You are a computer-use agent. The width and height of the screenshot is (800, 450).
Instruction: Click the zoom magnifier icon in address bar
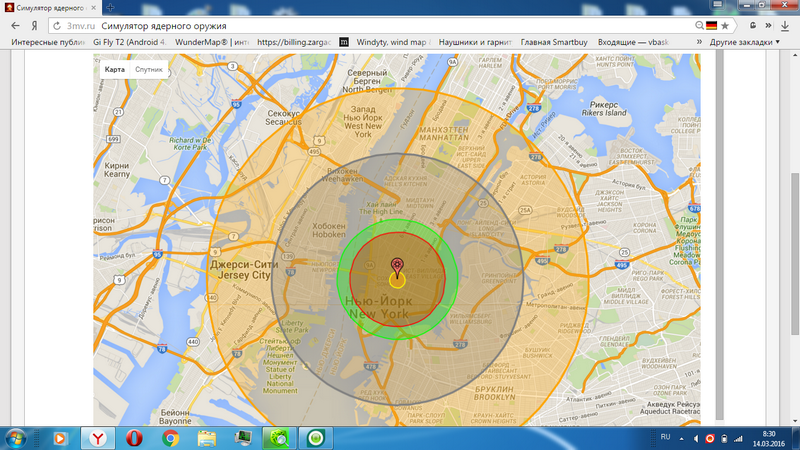pyautogui.click(x=699, y=26)
